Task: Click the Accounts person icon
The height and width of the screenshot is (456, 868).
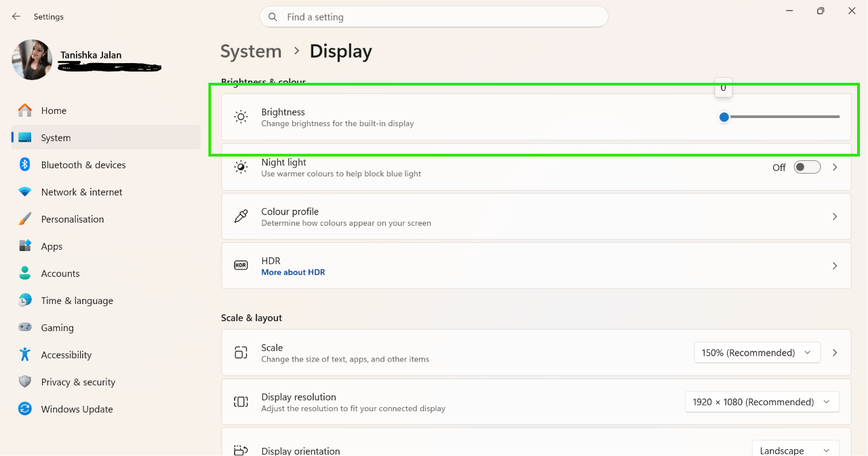Action: tap(25, 273)
